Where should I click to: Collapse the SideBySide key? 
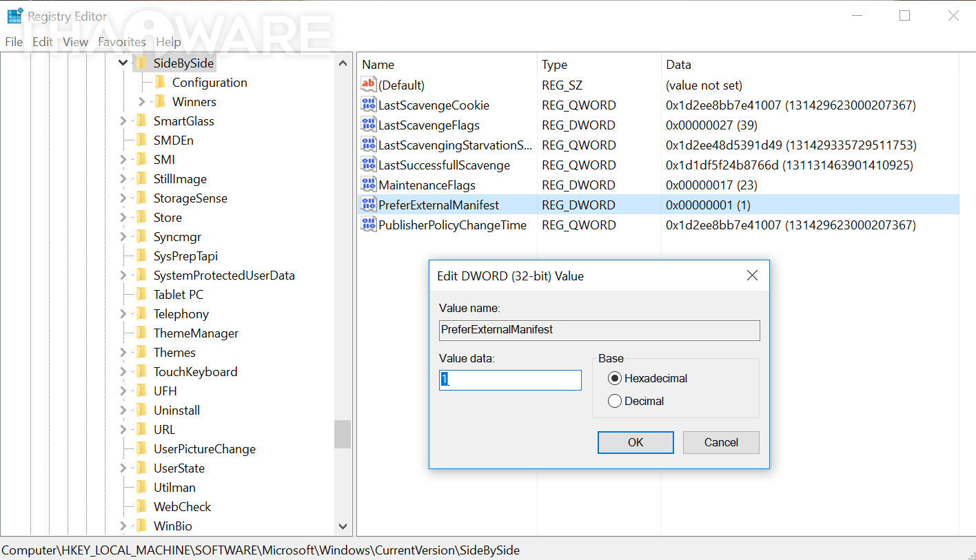[x=123, y=63]
